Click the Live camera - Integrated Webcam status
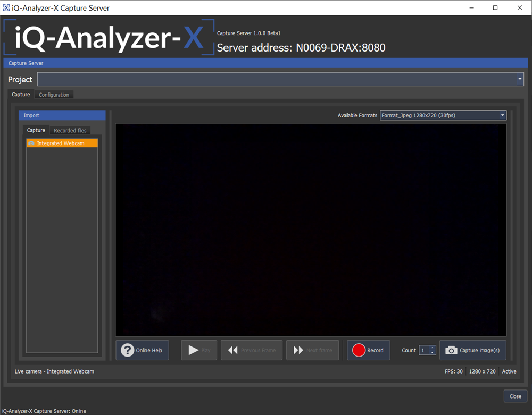Viewport: 532px width, 415px height. point(54,371)
